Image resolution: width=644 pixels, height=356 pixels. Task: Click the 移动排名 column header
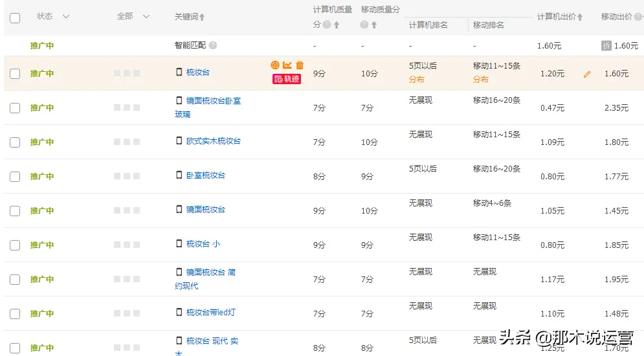tap(489, 25)
